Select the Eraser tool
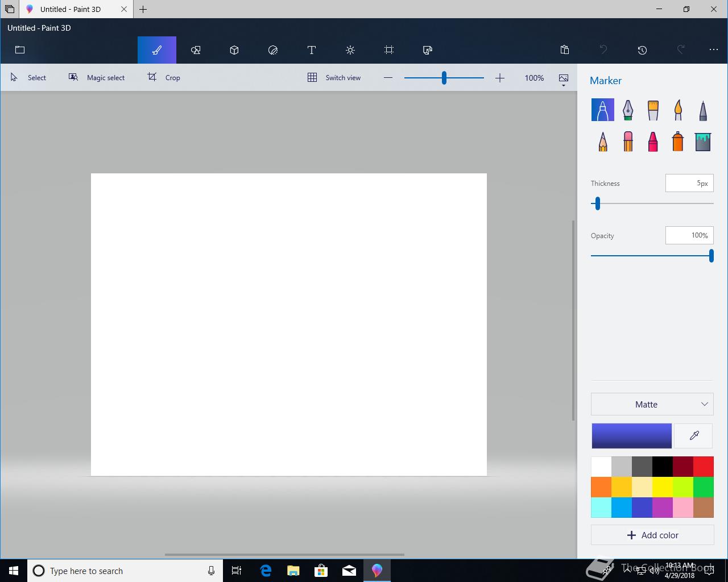 627,142
